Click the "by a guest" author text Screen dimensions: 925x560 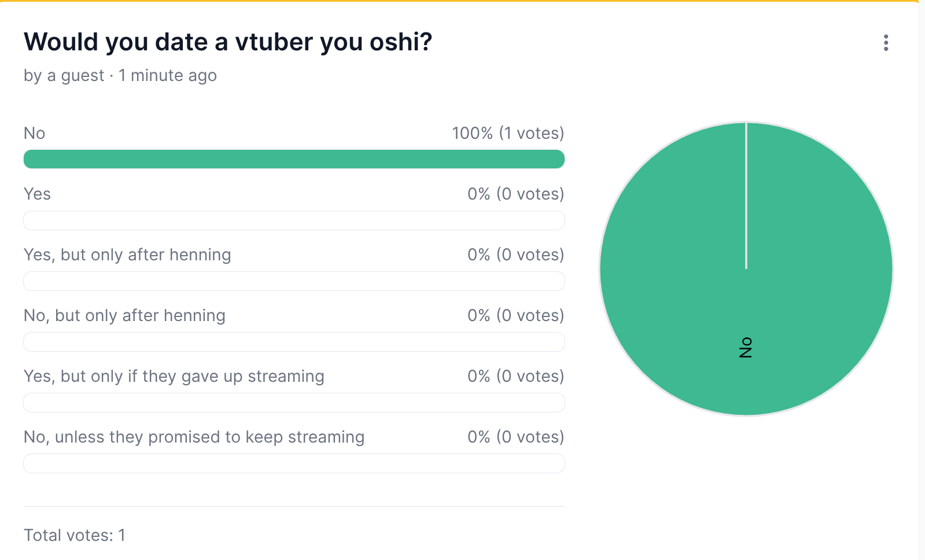click(64, 76)
